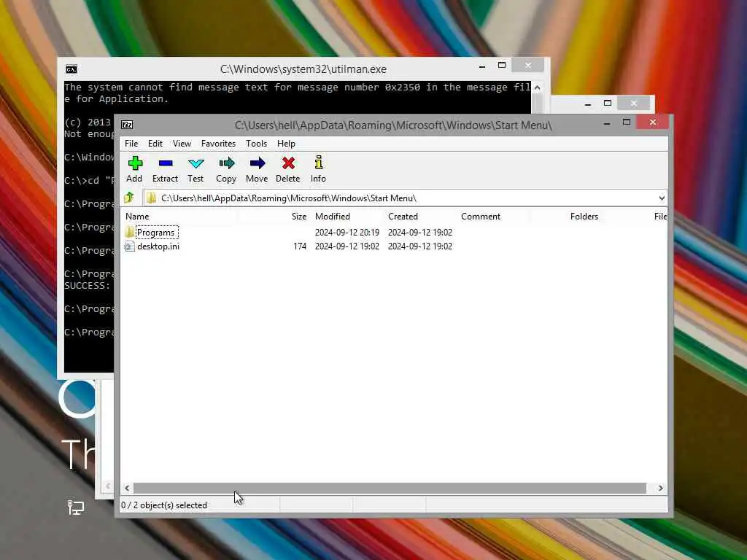Click the red Delete icon
The width and height of the screenshot is (747, 560).
[288, 163]
